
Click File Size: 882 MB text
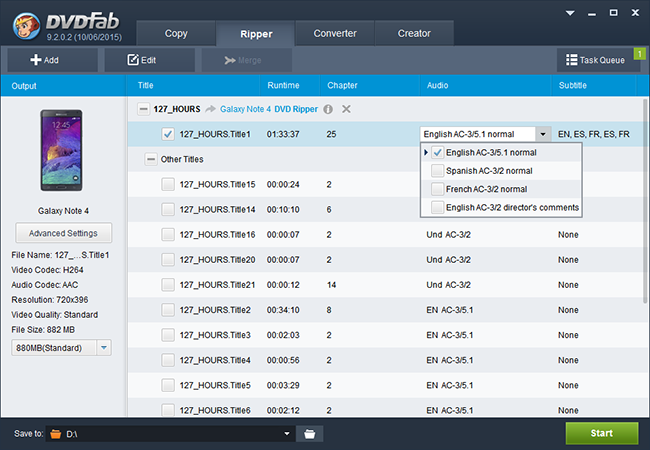[x=43, y=330]
